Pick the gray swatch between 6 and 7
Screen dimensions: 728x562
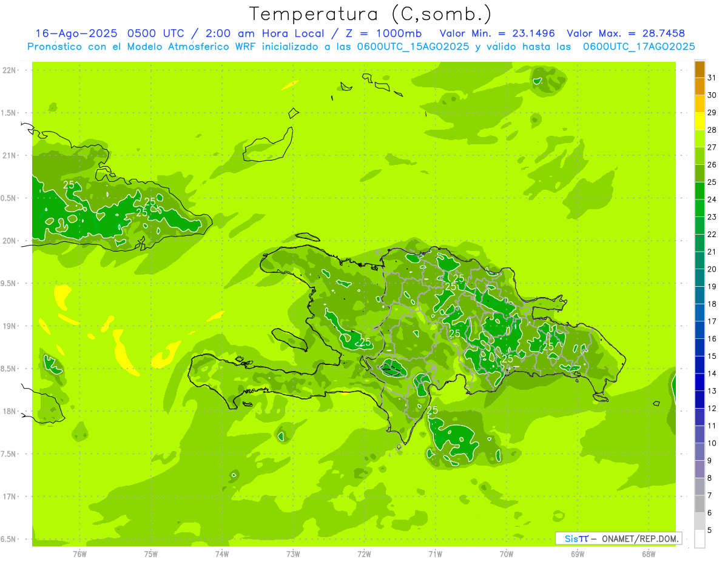(x=699, y=504)
